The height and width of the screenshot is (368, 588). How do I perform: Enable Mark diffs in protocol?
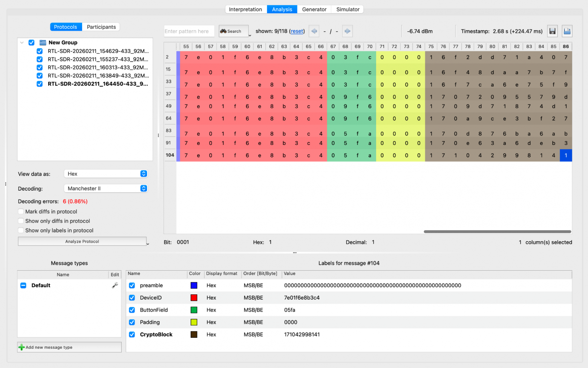coord(21,212)
